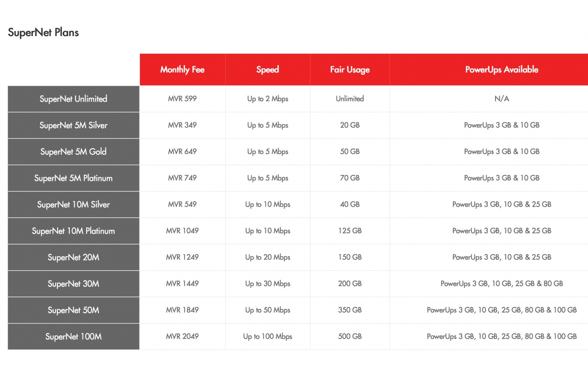Click the PowerUps Available column header

[501, 70]
